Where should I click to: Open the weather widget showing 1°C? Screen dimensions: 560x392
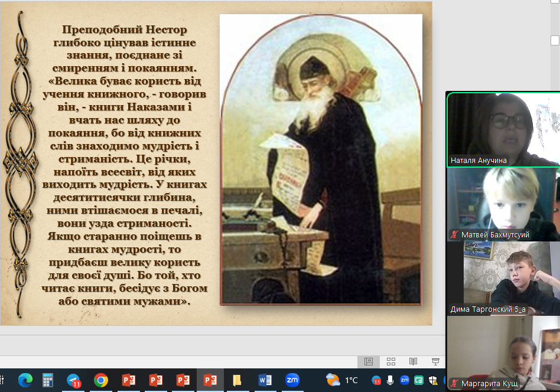342,380
